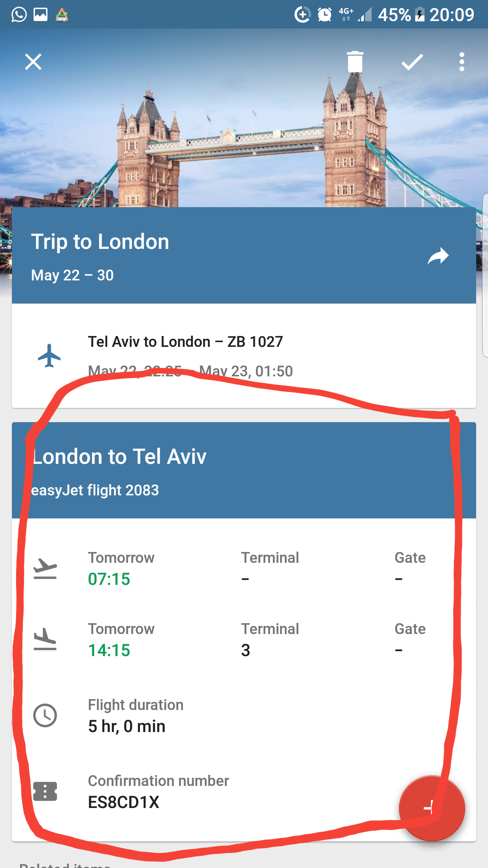The height and width of the screenshot is (868, 488).
Task: Tap the red floating add button
Action: point(432,808)
